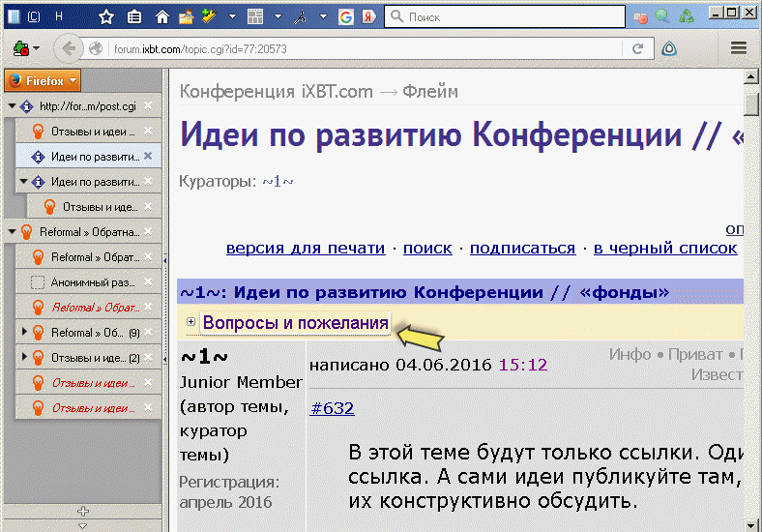The width and height of the screenshot is (762, 532).
Task: Switch to the 'Анонимный раз...' tab
Action: tap(93, 282)
